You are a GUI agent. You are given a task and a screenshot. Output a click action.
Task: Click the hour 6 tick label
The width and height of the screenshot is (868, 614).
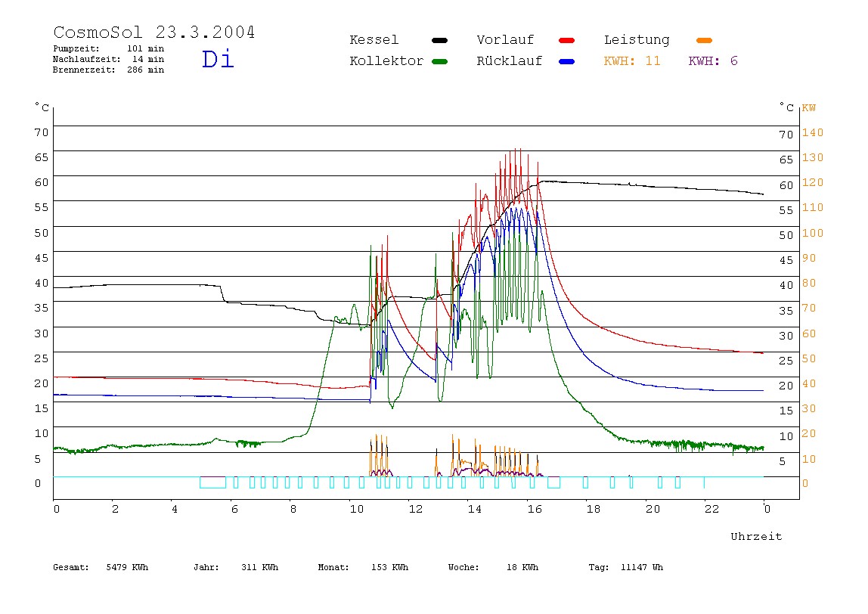click(x=234, y=509)
